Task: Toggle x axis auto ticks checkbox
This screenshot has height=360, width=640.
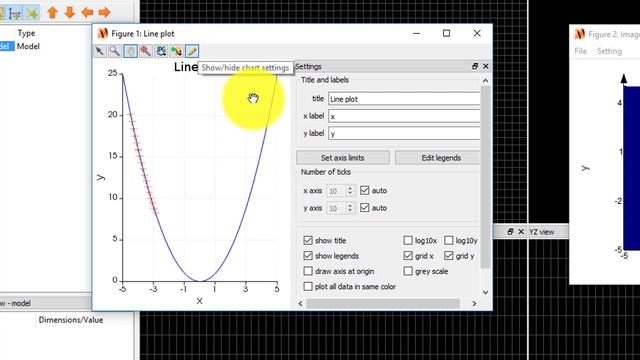Action: (364, 191)
